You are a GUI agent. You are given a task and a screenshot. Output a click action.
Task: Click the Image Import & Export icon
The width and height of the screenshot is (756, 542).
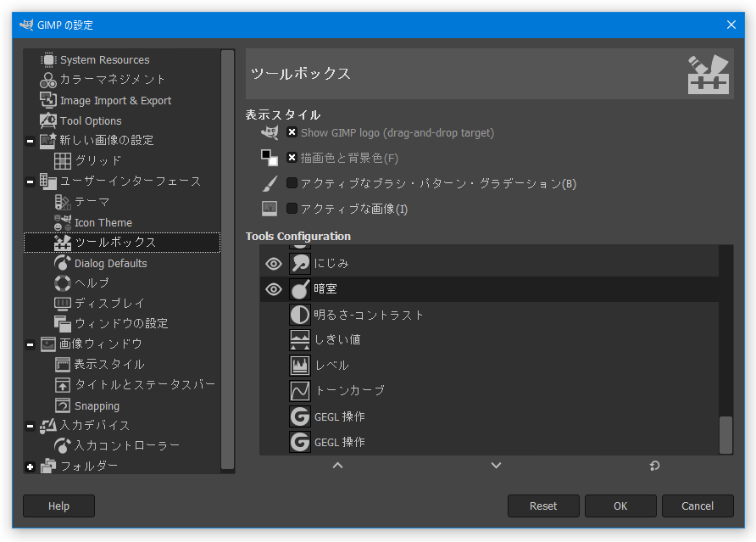[48, 100]
